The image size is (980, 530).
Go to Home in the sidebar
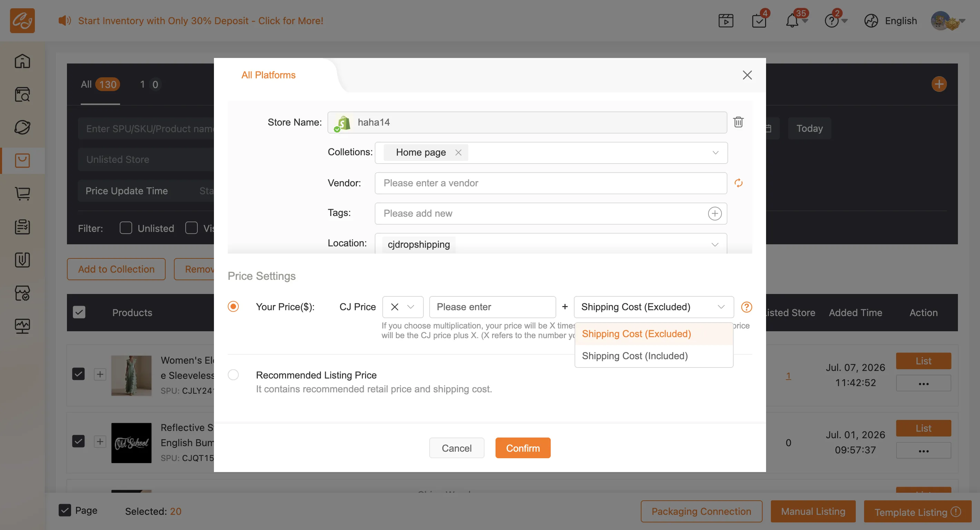22,61
